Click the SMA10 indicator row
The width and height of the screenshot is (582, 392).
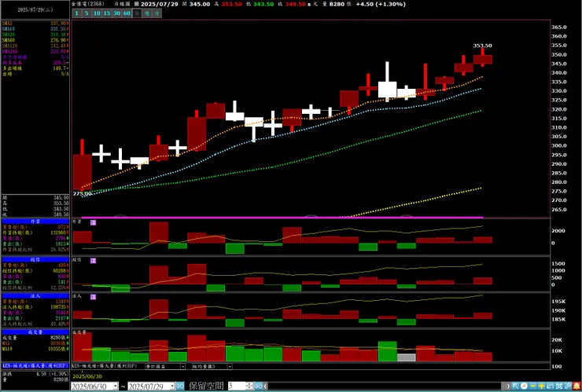tap(35, 29)
